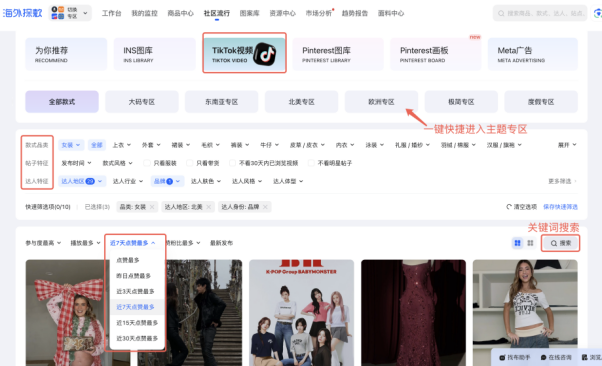
Task: Click the 清空选项 reset icon
Action: tap(509, 207)
